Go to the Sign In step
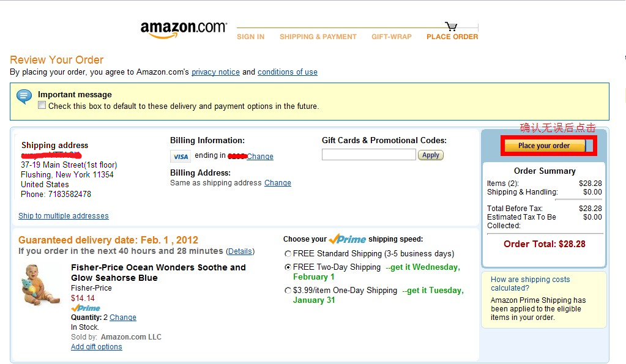The height and width of the screenshot is (364, 626). [250, 37]
